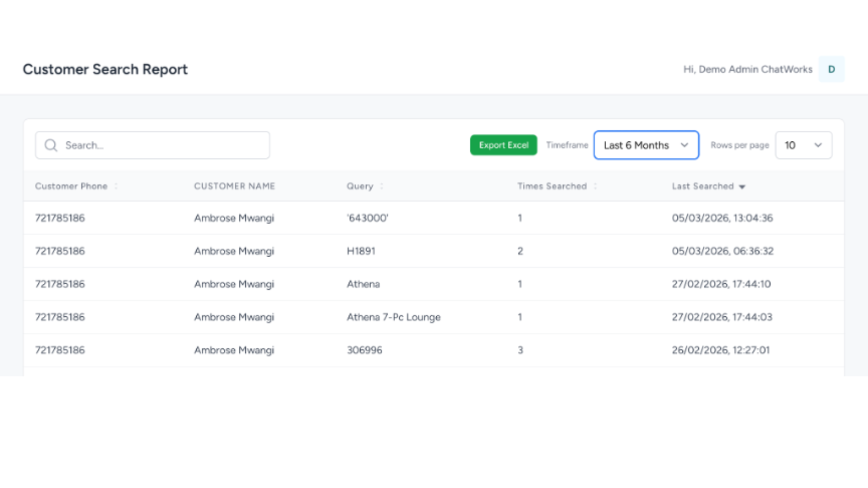Open the Timeframe Last 6 Months dropdown
Image resolution: width=868 pixels, height=488 pixels.
point(646,145)
